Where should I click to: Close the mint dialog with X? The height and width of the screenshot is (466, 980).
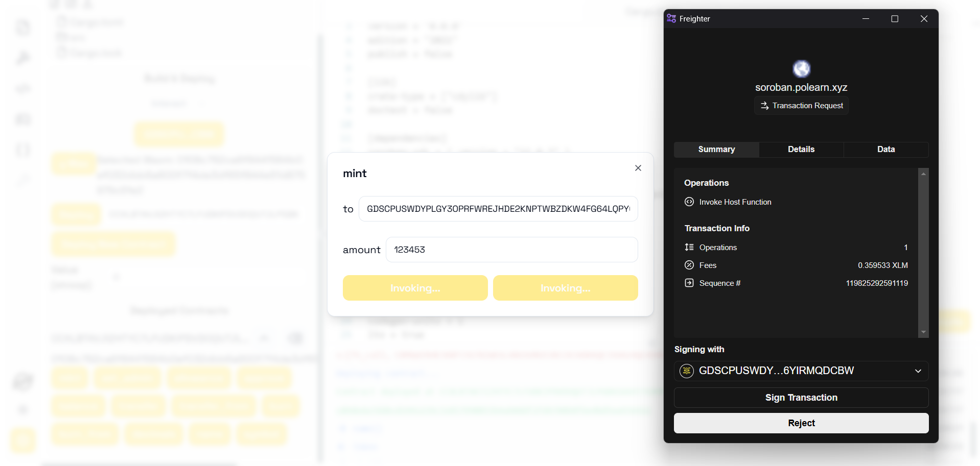click(638, 168)
